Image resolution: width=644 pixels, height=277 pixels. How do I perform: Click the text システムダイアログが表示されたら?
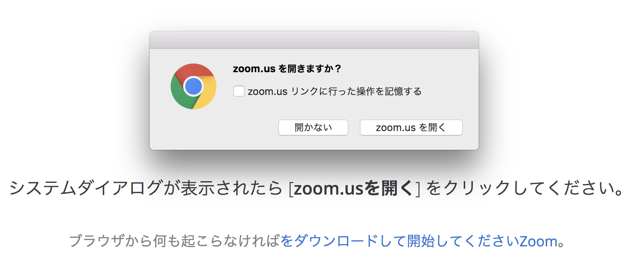(145, 188)
